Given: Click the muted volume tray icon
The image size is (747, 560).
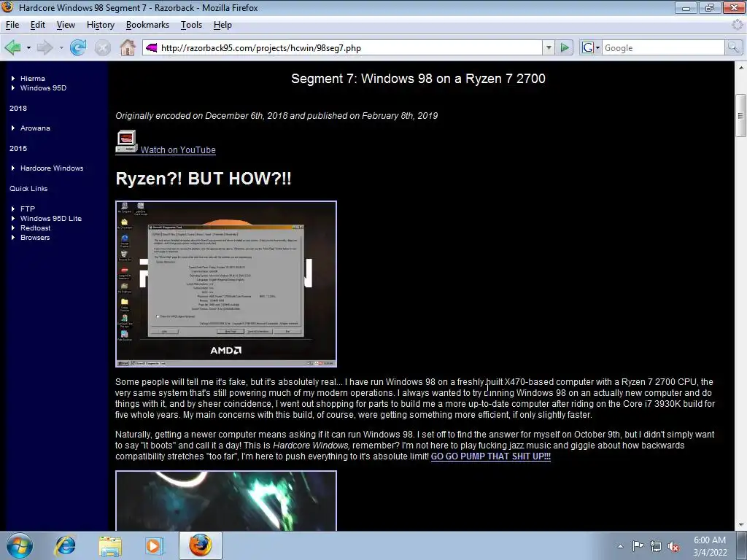Looking at the screenshot, I should [x=673, y=546].
